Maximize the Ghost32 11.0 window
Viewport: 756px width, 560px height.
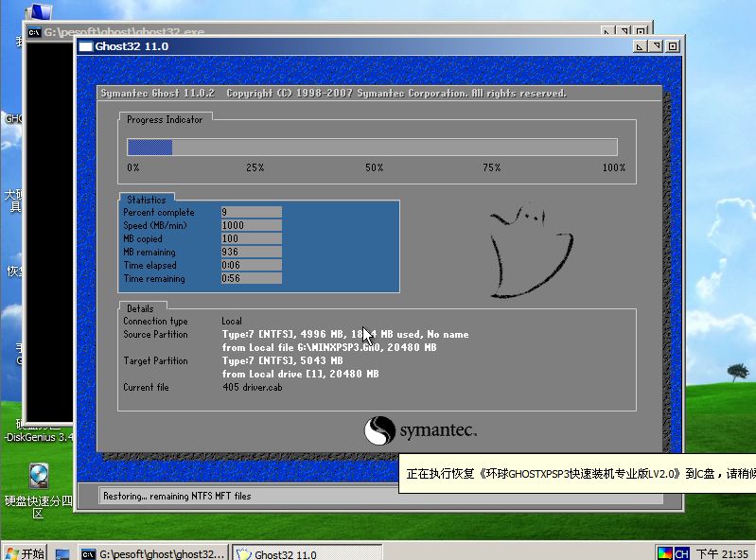click(x=656, y=45)
